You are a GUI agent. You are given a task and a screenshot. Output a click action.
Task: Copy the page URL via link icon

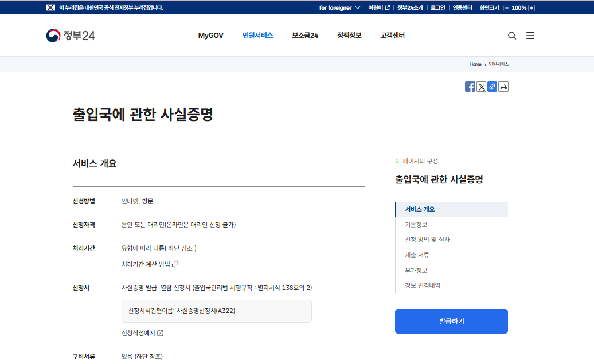tap(492, 87)
